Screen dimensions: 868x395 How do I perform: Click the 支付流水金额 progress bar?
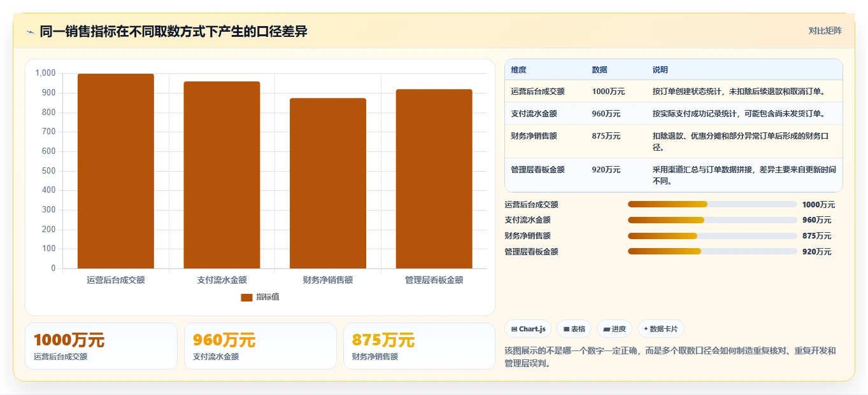coord(712,220)
